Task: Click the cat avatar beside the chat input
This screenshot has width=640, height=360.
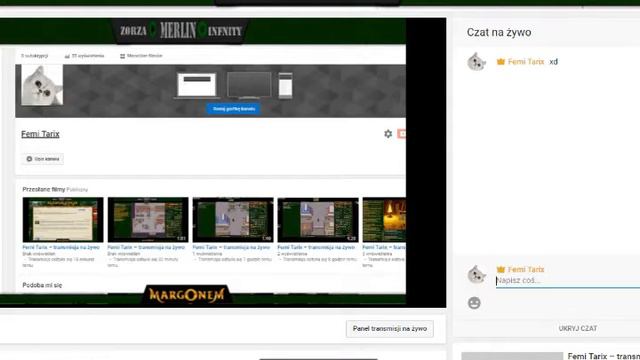Action: 476,274
